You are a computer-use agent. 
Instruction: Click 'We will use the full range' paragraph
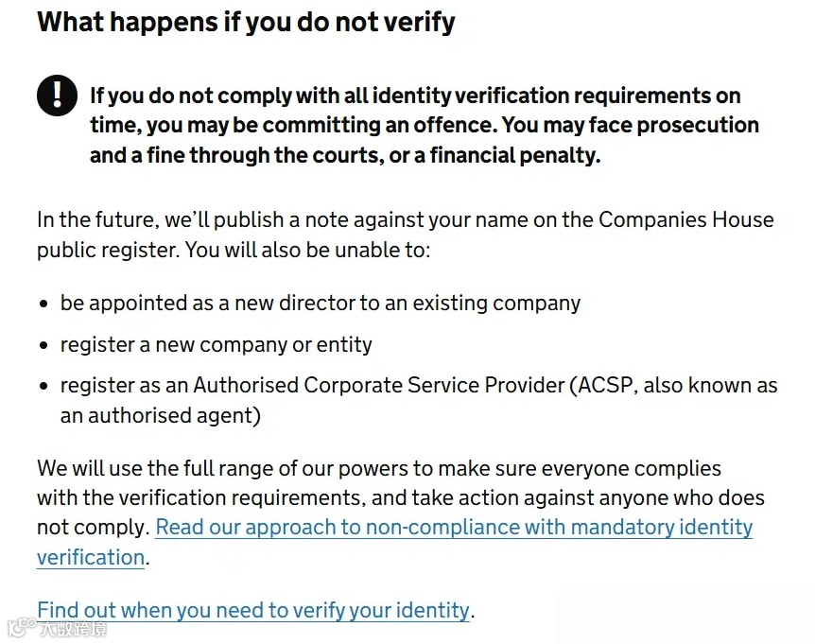coord(401,513)
